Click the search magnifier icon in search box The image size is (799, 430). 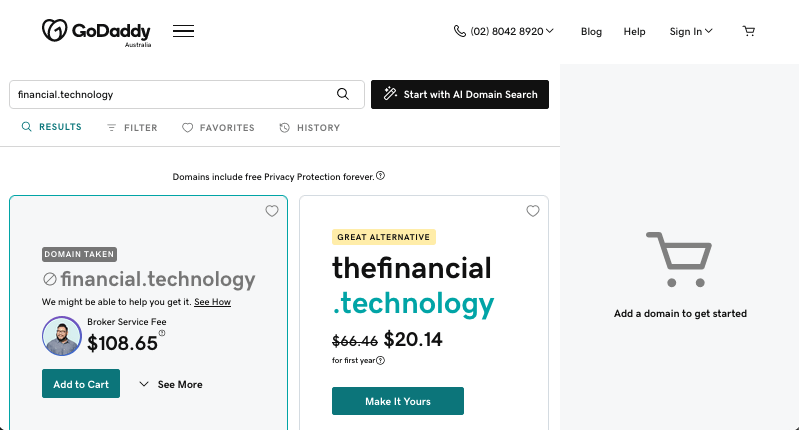pyautogui.click(x=343, y=94)
